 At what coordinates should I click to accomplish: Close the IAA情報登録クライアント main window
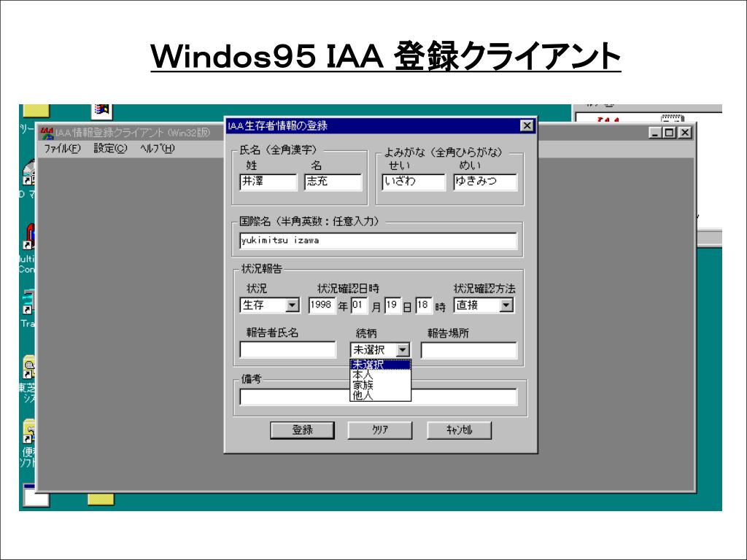[x=684, y=133]
